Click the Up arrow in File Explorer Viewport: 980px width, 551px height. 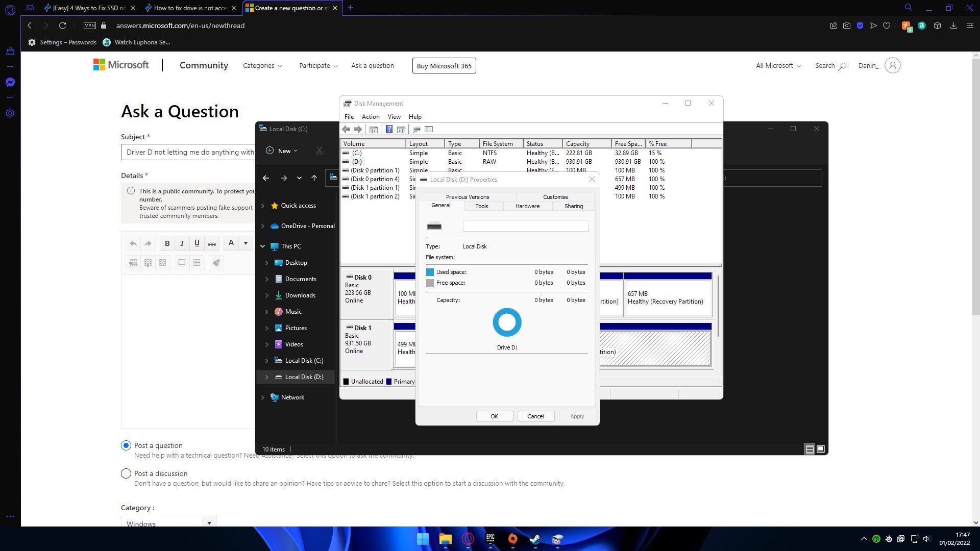(x=314, y=178)
